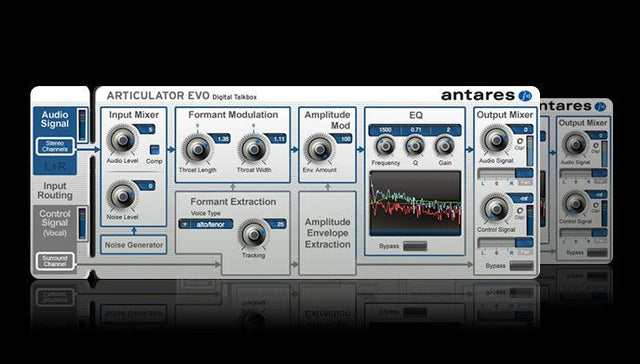Adjust the Output Mixer Control Signal knob
Viewport: 640px width, 364px height.
(496, 209)
